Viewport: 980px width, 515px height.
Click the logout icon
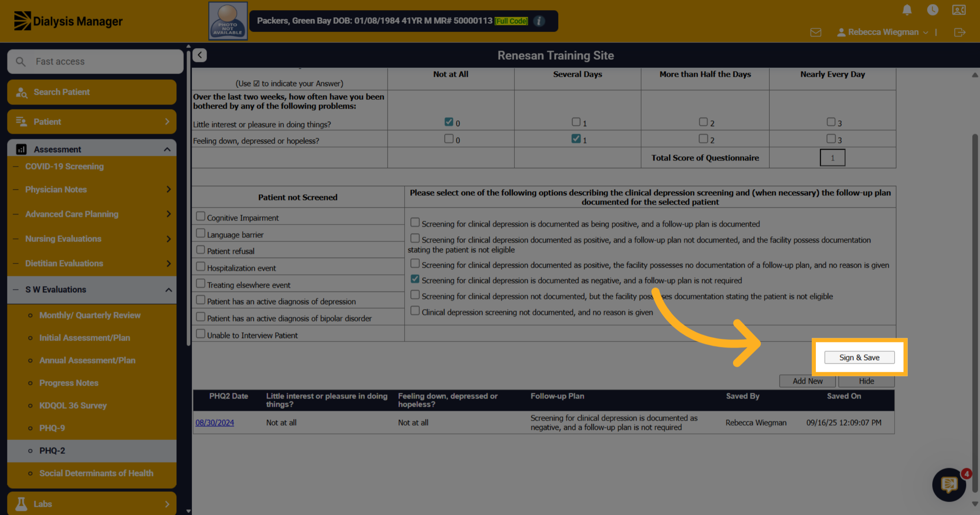coord(960,32)
